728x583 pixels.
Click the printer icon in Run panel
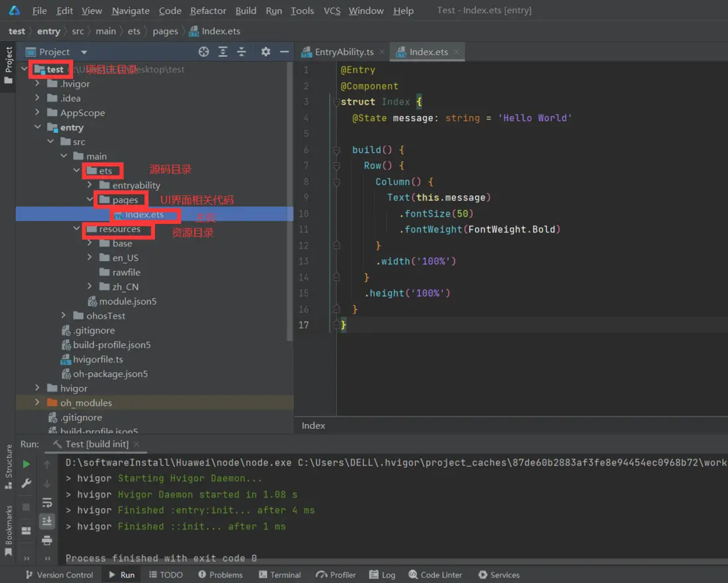click(47, 541)
